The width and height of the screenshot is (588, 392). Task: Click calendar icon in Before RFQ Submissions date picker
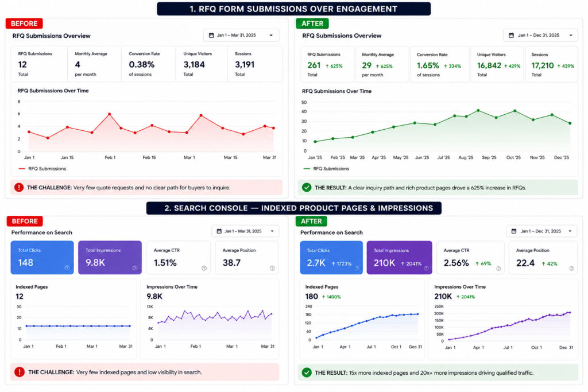(211, 35)
